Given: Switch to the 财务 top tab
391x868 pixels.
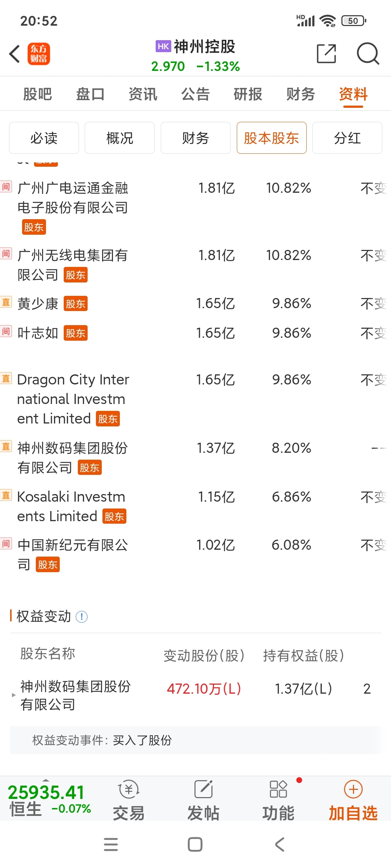Looking at the screenshot, I should pyautogui.click(x=300, y=94).
